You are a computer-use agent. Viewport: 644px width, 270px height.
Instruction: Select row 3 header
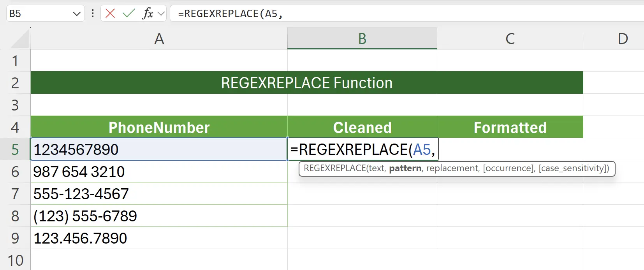coord(15,105)
